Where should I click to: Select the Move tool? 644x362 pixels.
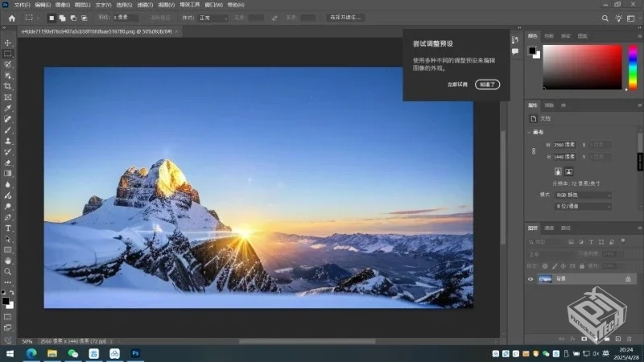(8, 43)
